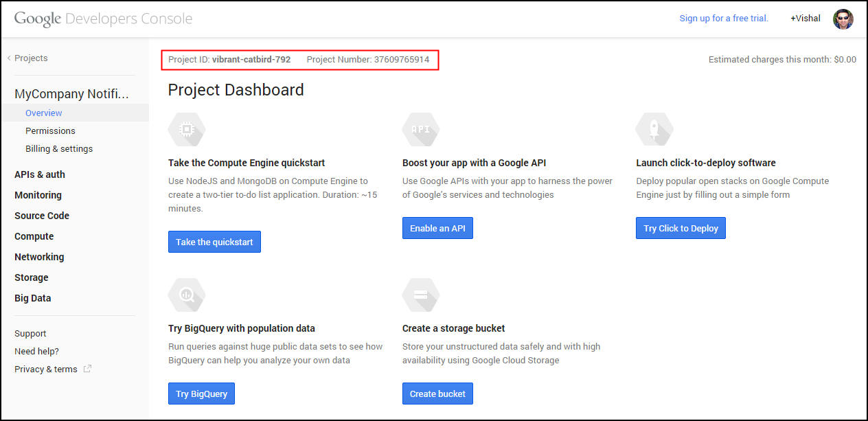The height and width of the screenshot is (421, 868).
Task: Expand the Monitoring sidebar section
Action: coord(38,195)
